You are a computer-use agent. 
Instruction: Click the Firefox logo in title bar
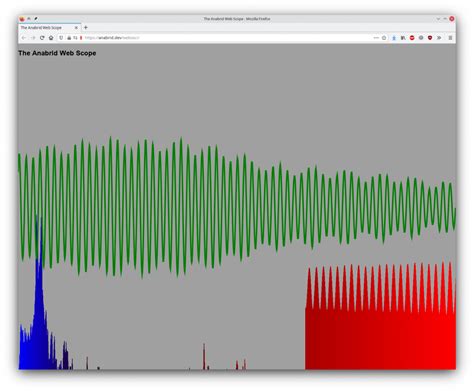tap(22, 19)
